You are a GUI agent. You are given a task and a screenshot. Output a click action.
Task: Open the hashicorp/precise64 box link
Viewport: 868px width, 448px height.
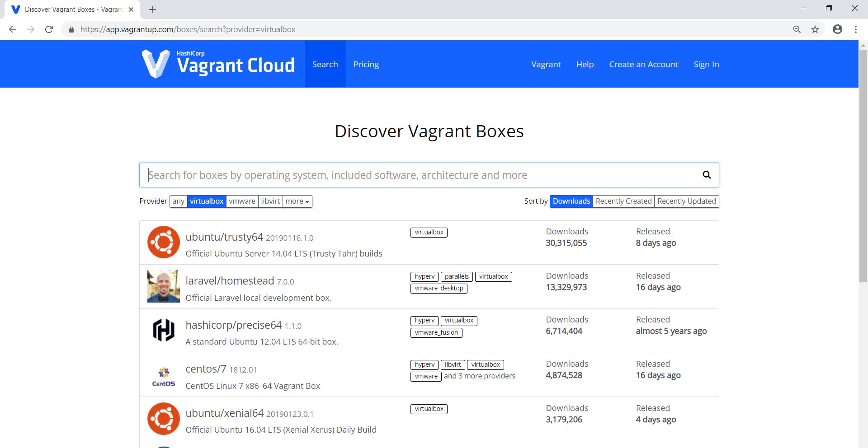(x=234, y=325)
